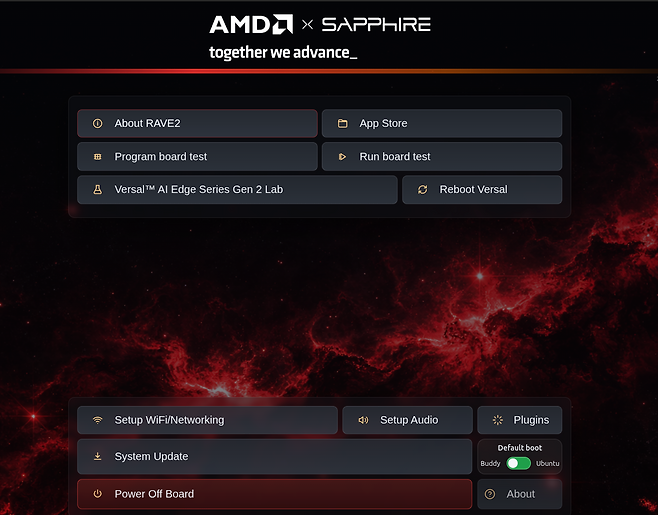Click the refresh icon for Reboot Versal
Viewport: 658px width, 515px height.
click(x=422, y=190)
